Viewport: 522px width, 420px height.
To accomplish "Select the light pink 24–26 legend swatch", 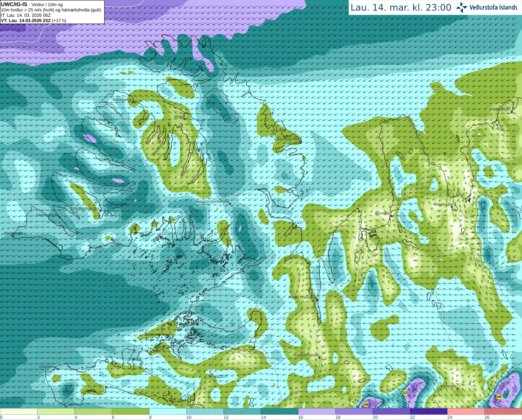I will pyautogui.click(x=466, y=411).
